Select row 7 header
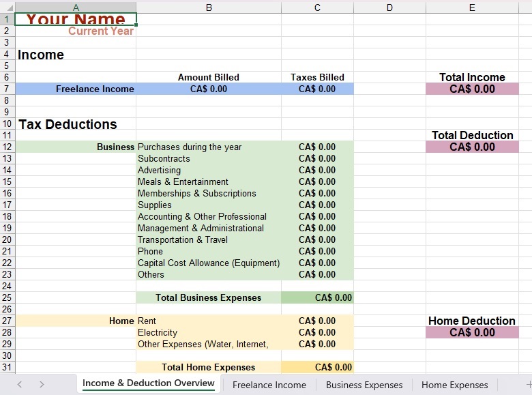Viewport: 532px width, 395px height. pyautogui.click(x=7, y=89)
